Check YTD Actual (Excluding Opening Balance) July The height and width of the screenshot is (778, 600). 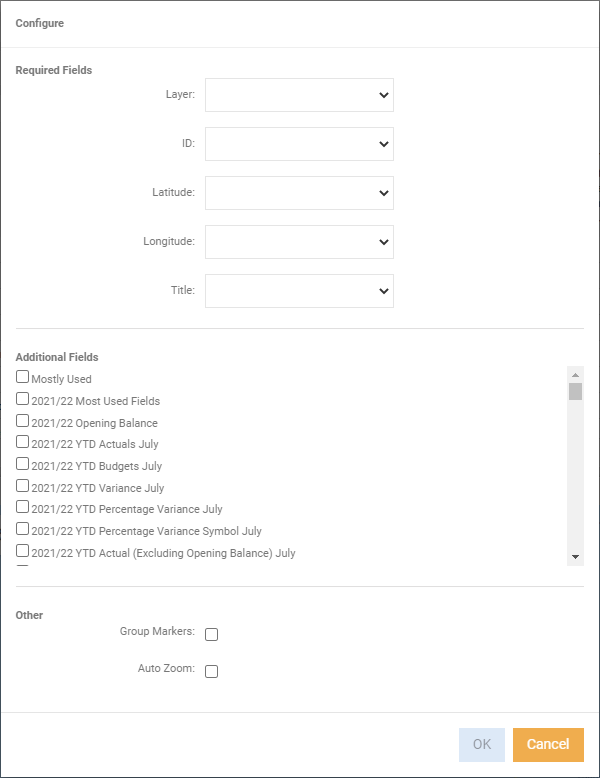(22, 550)
